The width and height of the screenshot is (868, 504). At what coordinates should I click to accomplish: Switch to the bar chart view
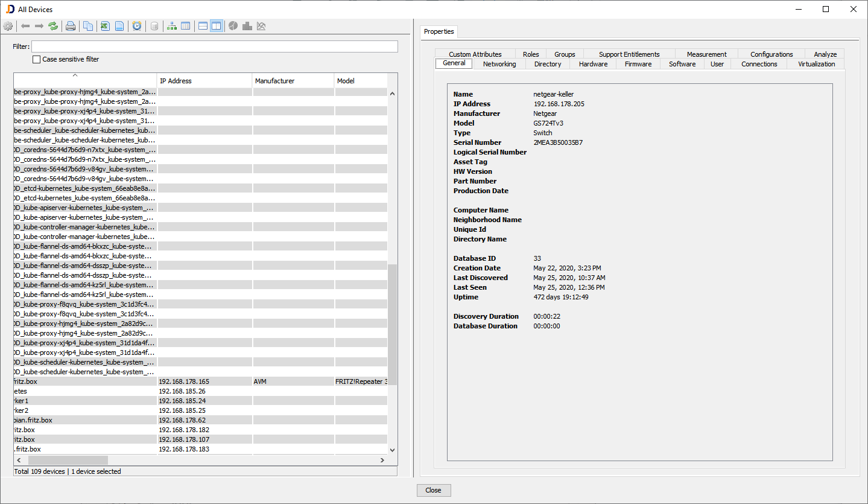click(247, 25)
